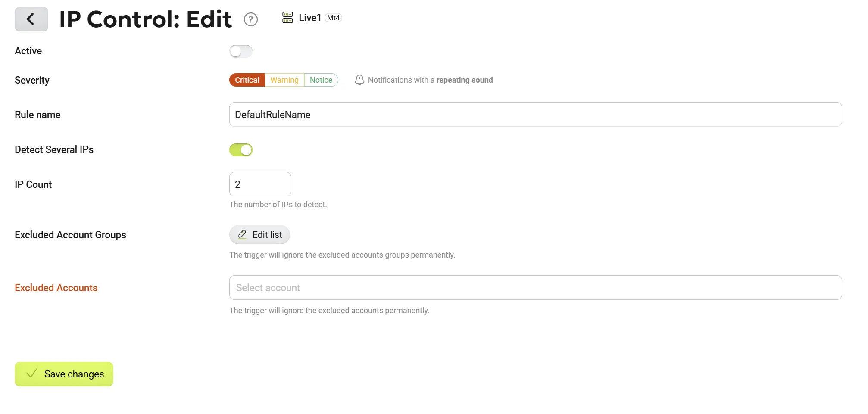Click the checkmark icon on Save changes

32,374
